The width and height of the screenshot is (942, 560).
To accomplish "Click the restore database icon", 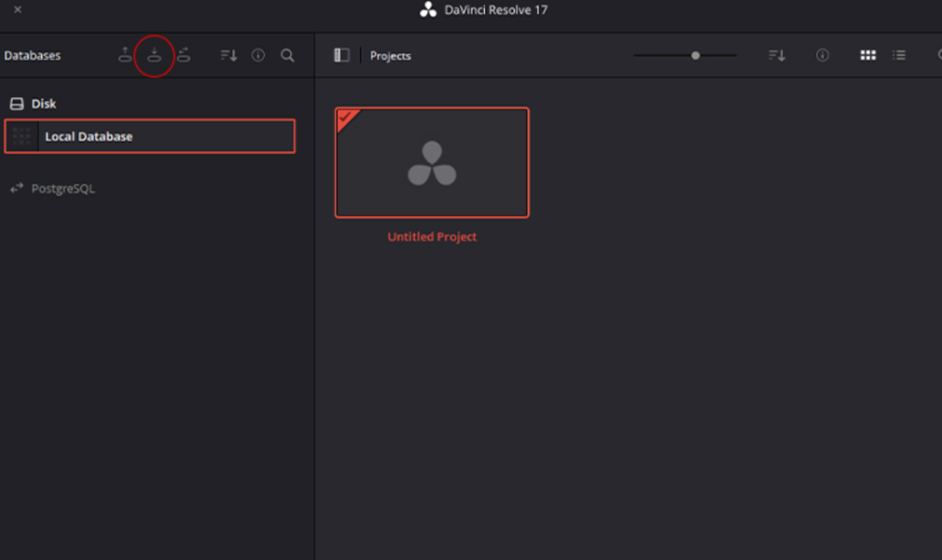I will pos(155,54).
